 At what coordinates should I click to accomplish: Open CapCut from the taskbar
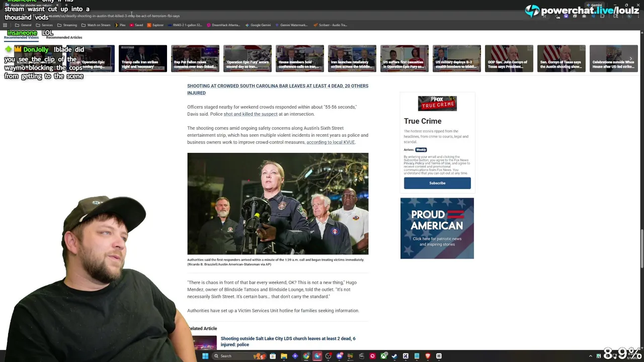439,356
